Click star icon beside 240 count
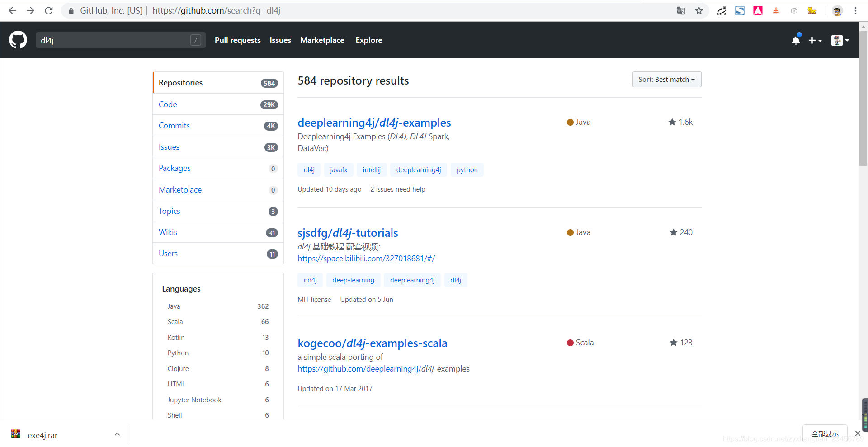Image resolution: width=868 pixels, height=447 pixels. (674, 232)
